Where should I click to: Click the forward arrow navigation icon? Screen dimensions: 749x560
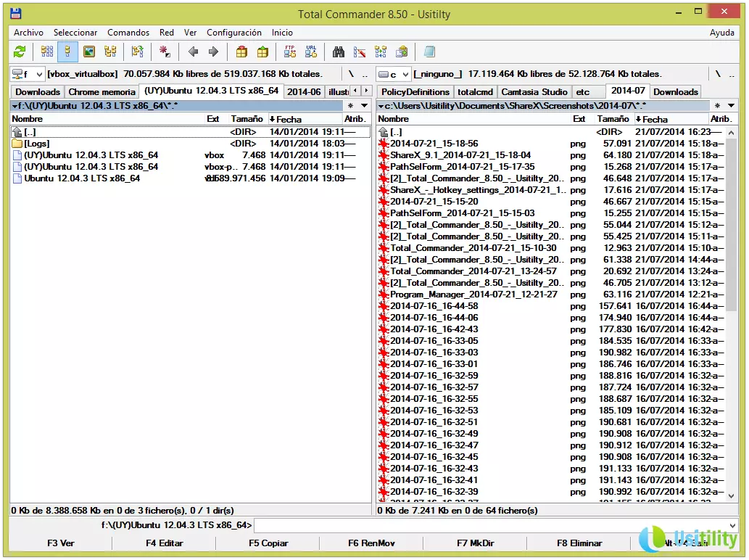[x=213, y=52]
